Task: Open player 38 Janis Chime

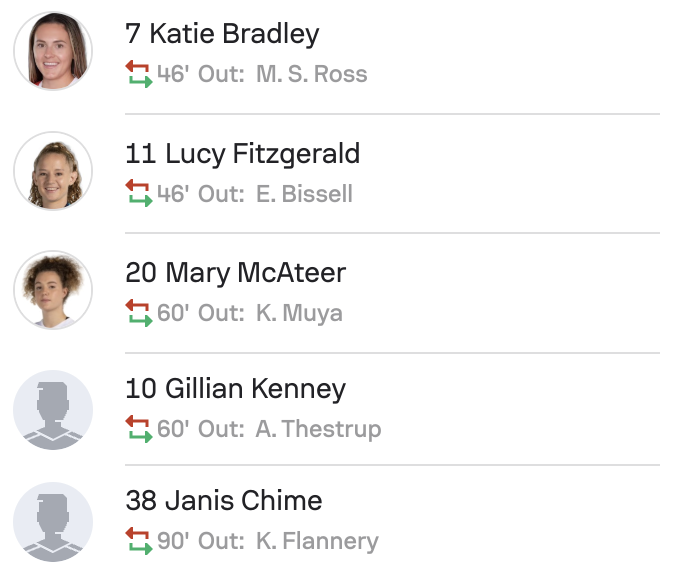Action: pos(223,500)
